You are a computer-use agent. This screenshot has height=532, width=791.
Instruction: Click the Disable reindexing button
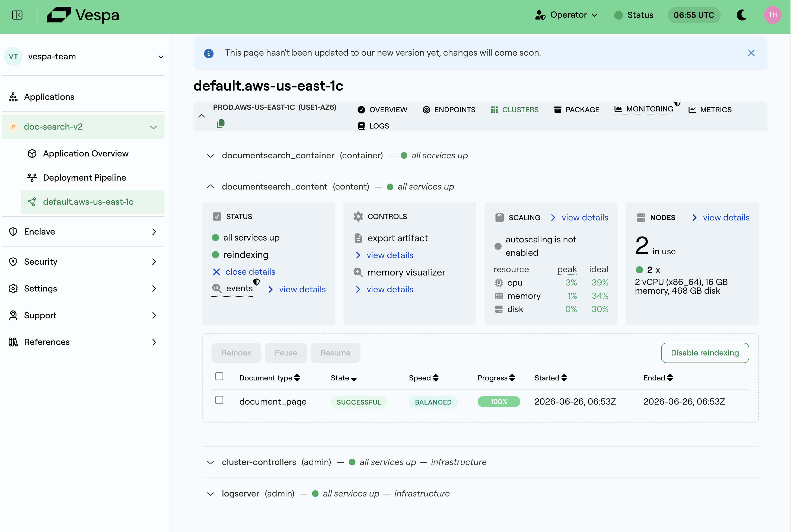click(705, 353)
